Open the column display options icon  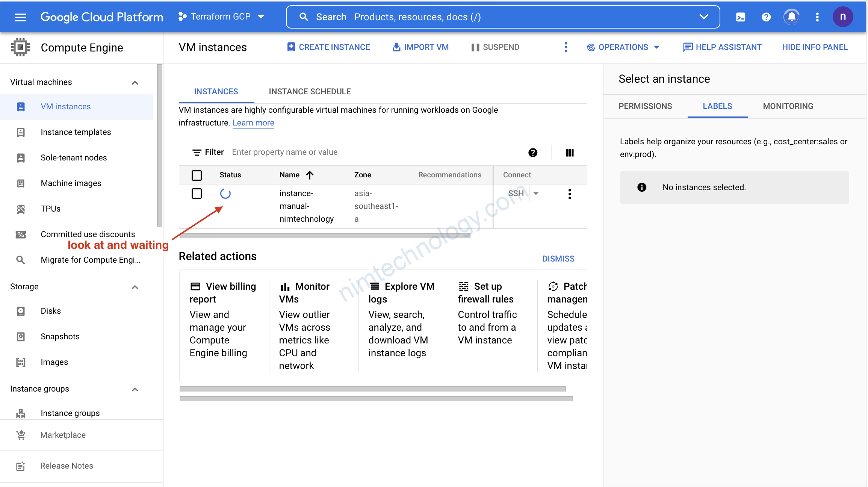[569, 152]
